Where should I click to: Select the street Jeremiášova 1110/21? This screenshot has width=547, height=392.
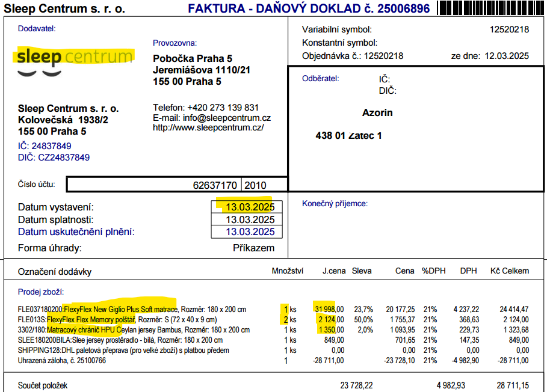[x=202, y=70]
